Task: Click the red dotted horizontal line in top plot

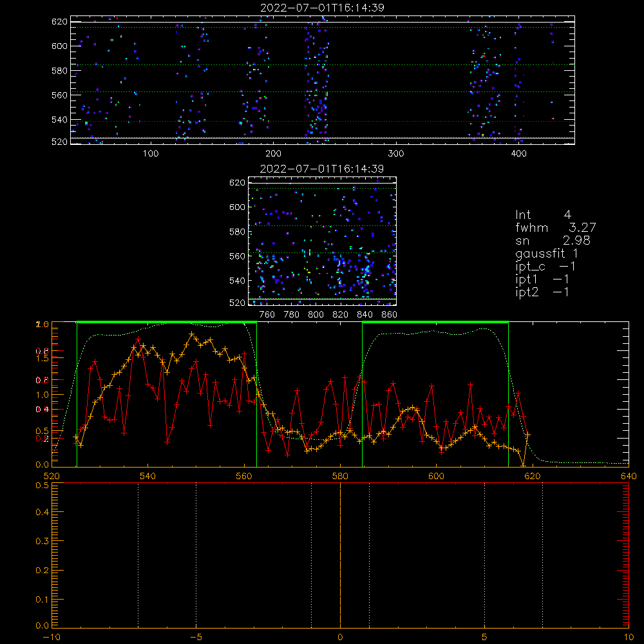Action: 323,121
